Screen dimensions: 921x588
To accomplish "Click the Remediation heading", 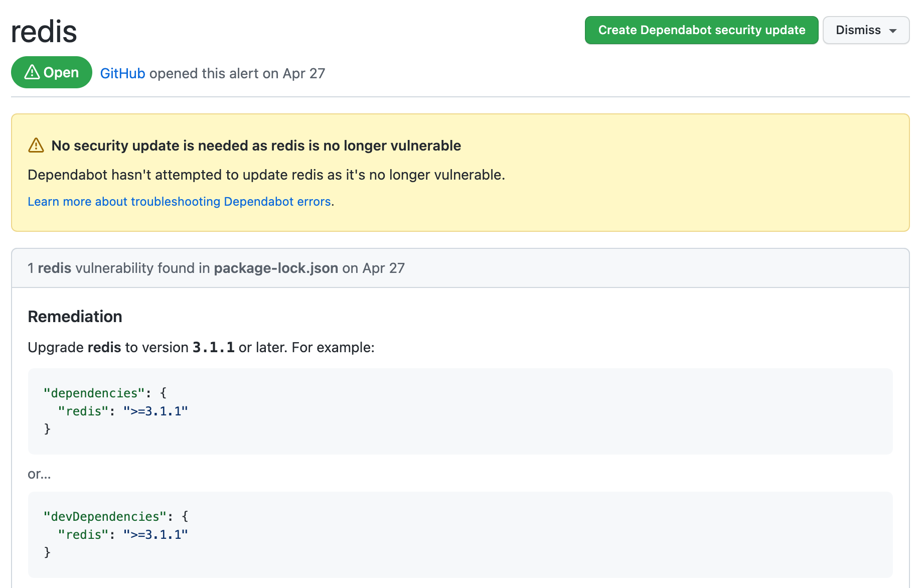I will (x=75, y=317).
